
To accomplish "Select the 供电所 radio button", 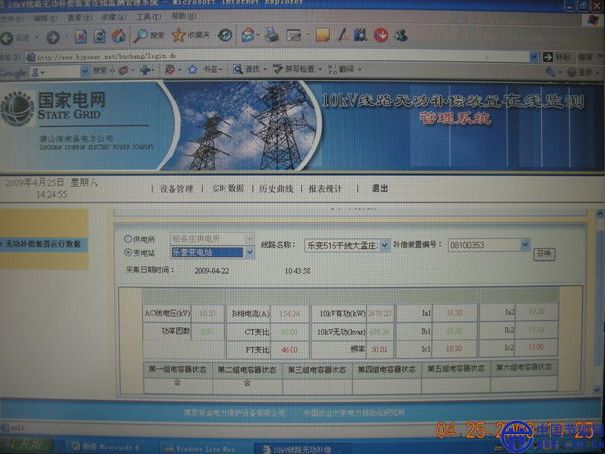I will click(127, 240).
